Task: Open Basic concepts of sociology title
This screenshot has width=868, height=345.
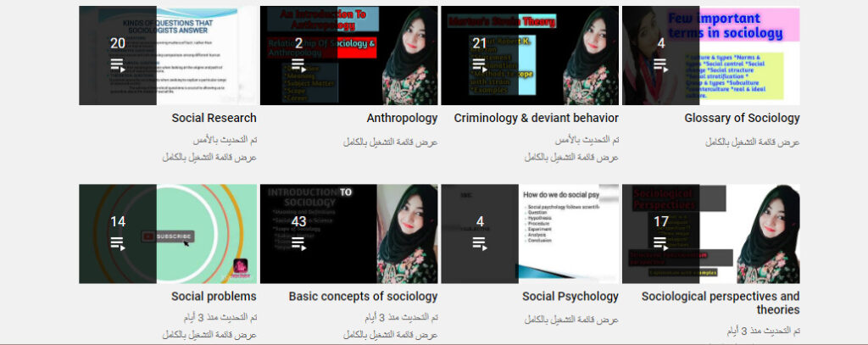Action: (363, 297)
